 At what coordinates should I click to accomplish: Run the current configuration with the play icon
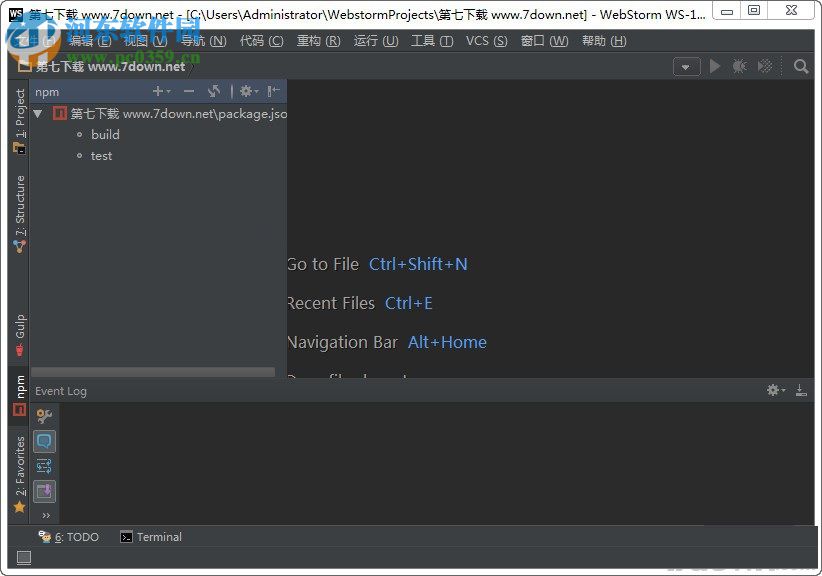click(x=714, y=66)
